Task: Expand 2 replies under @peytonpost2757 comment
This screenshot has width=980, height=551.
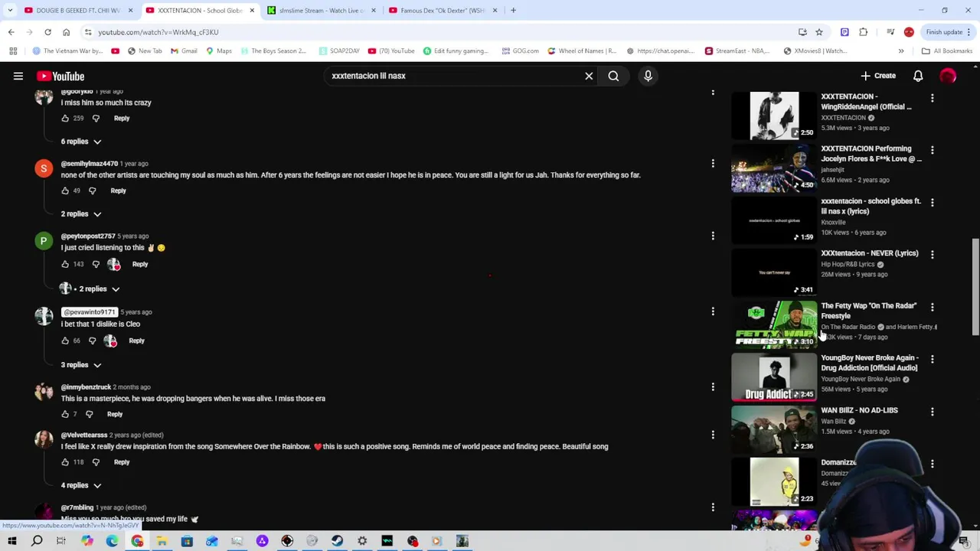Action: click(91, 289)
